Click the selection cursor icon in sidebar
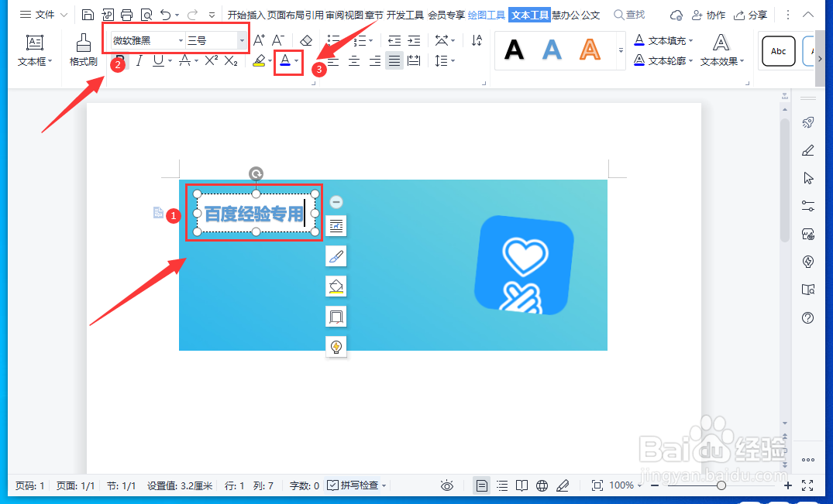The width and height of the screenshot is (833, 504). pyautogui.click(x=808, y=178)
